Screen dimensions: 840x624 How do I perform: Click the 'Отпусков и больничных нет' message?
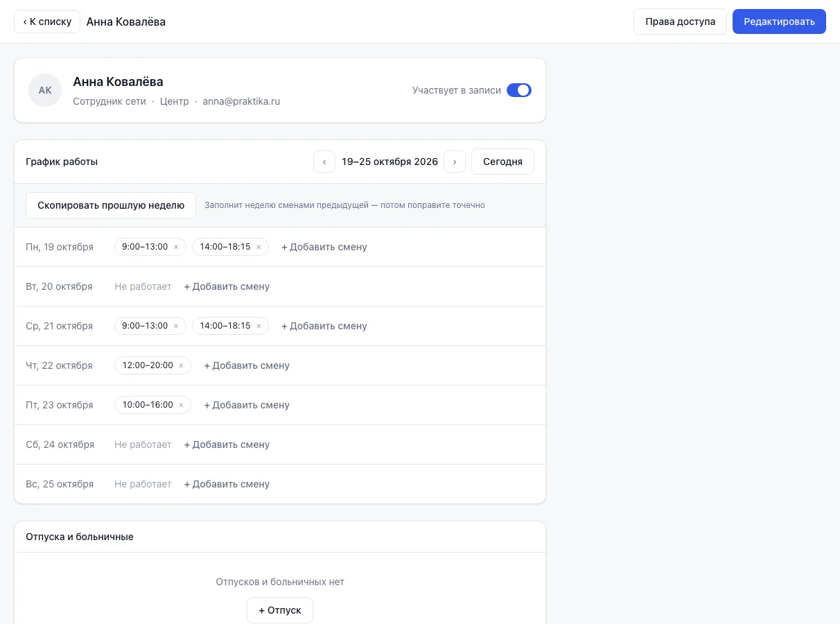point(280,582)
